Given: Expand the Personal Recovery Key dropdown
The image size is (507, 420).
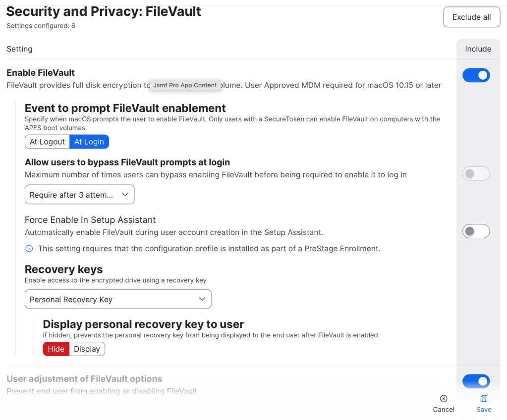Looking at the screenshot, I should 118,299.
